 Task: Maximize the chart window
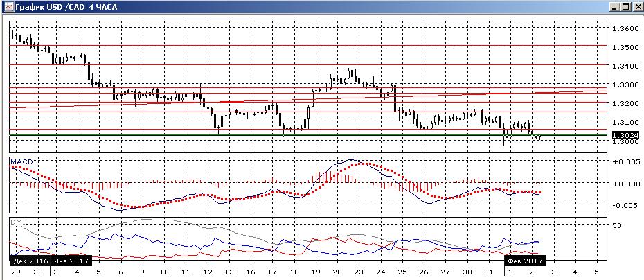click(625, 7)
